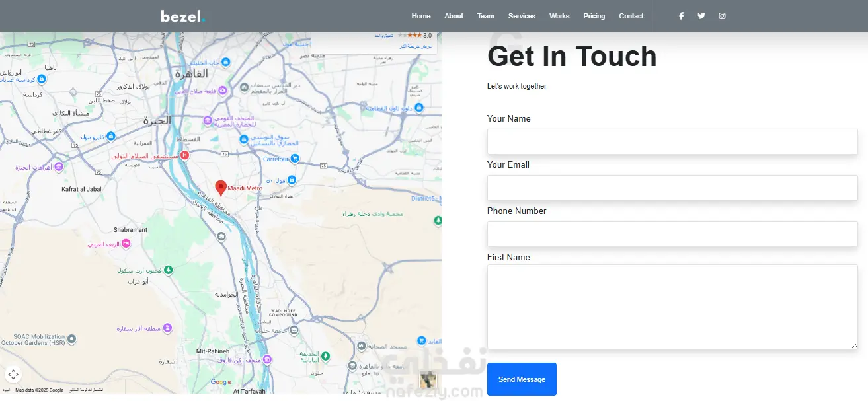Go to Home in navigation
868x401 pixels.
click(421, 16)
